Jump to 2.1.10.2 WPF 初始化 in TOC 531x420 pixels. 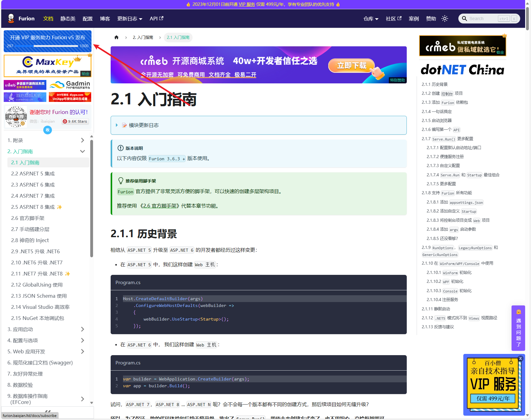tap(445, 281)
